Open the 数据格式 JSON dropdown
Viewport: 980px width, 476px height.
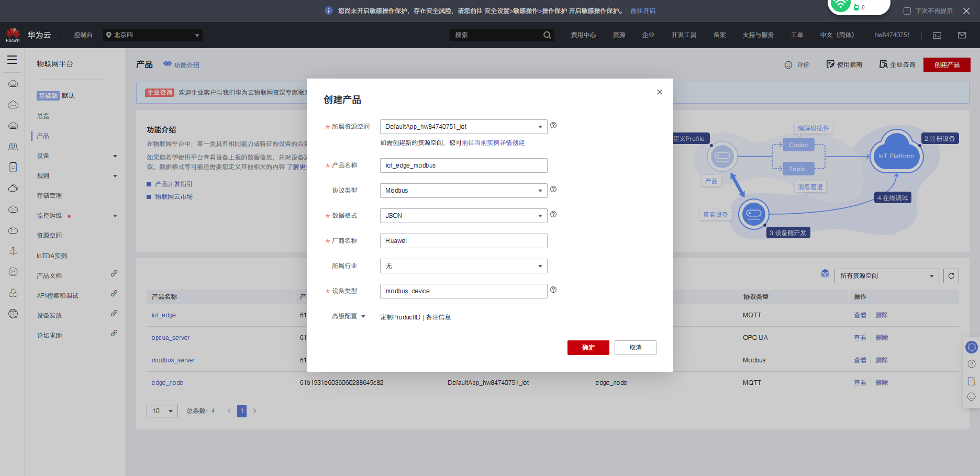463,216
